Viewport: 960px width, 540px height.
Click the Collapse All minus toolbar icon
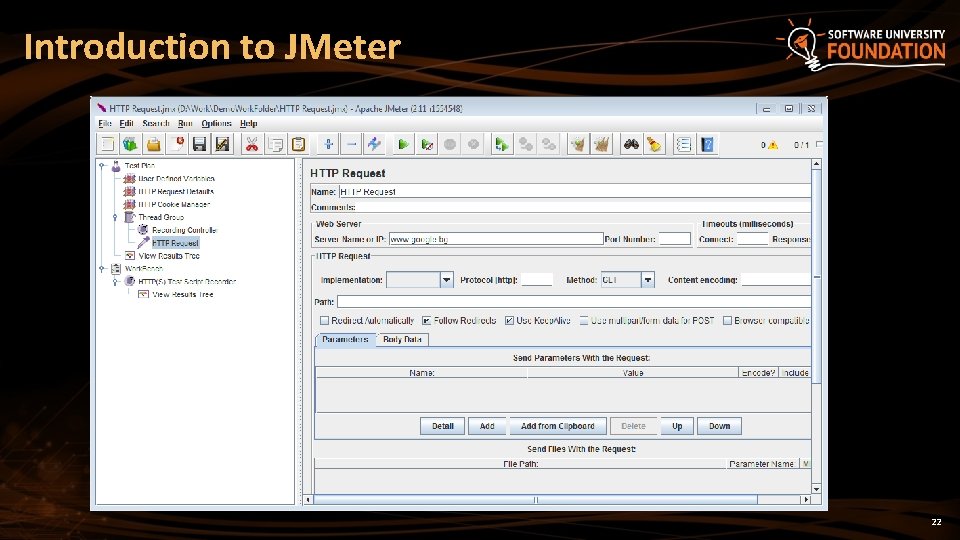tap(351, 144)
